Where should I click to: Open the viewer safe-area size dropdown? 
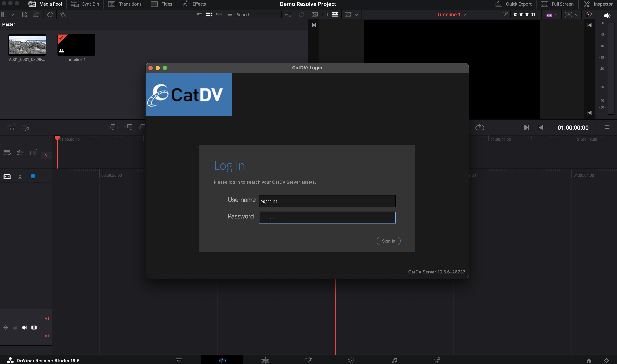357,15
